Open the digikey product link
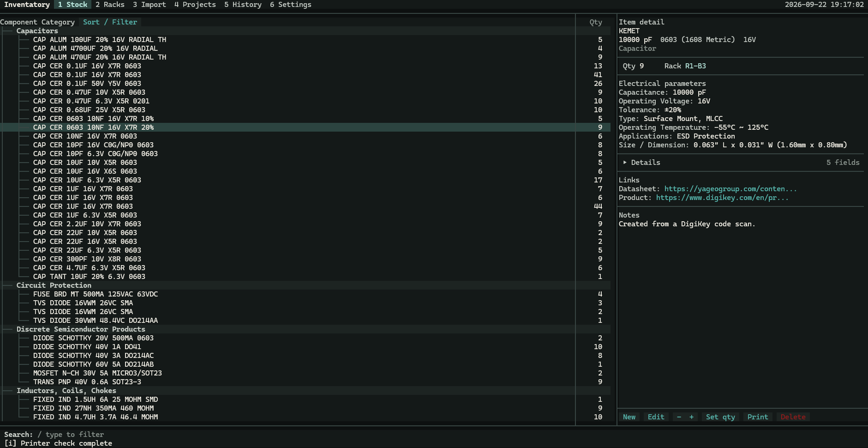 722,198
